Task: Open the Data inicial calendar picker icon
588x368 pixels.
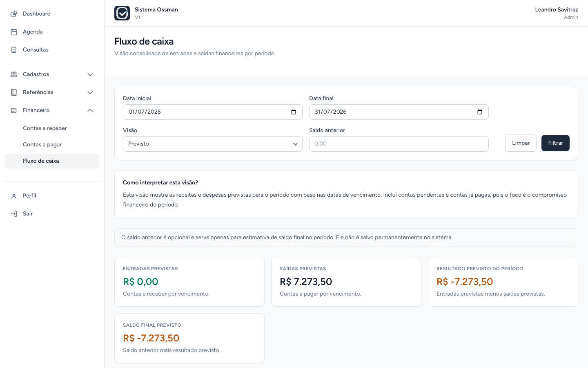Action: coord(294,112)
